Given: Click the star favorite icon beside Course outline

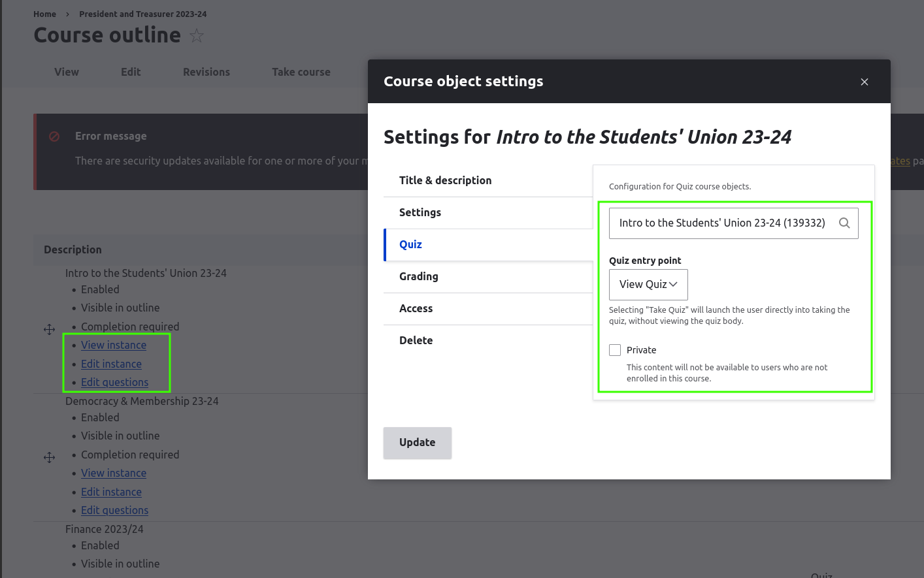Looking at the screenshot, I should (197, 36).
